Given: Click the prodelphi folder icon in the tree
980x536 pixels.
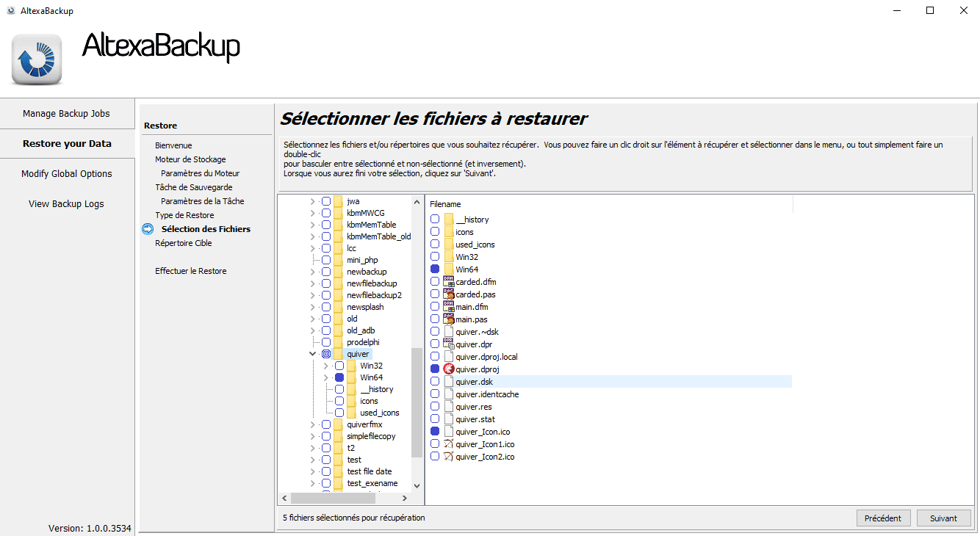Looking at the screenshot, I should pyautogui.click(x=338, y=342).
